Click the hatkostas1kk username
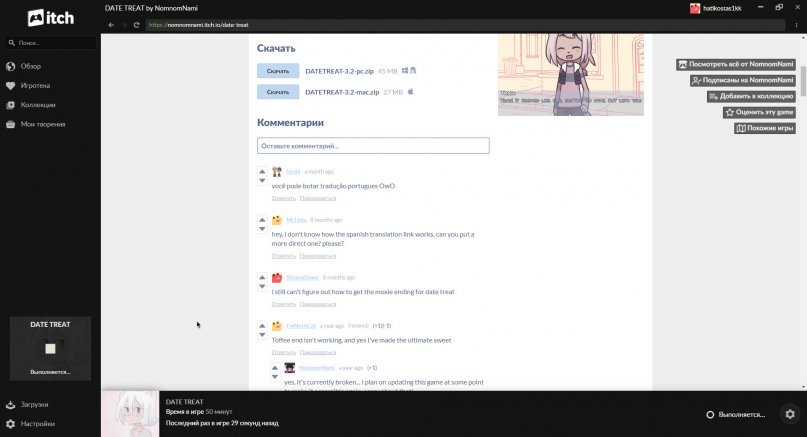The width and height of the screenshot is (807, 437). click(722, 8)
